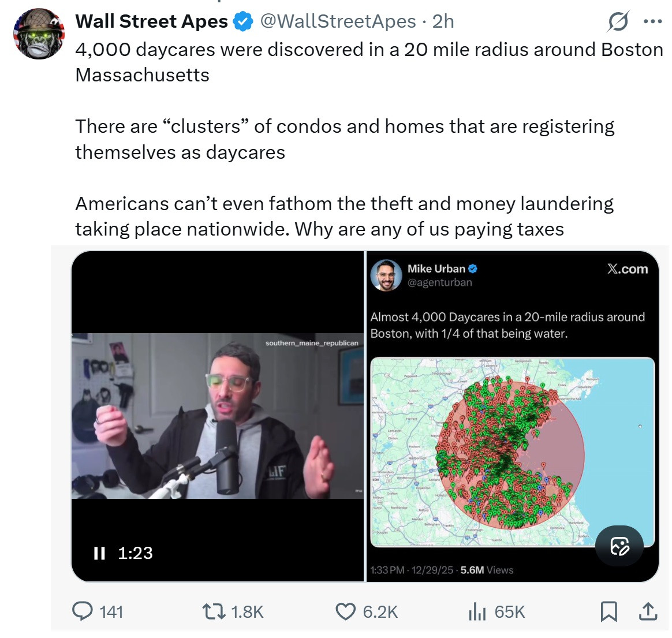The width and height of the screenshot is (672, 638).
Task: Click the image edit icon on the map
Action: tap(619, 546)
